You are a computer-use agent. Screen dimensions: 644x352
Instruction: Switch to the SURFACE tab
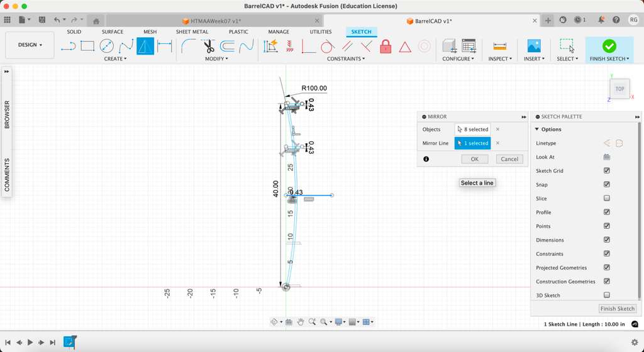coord(113,31)
